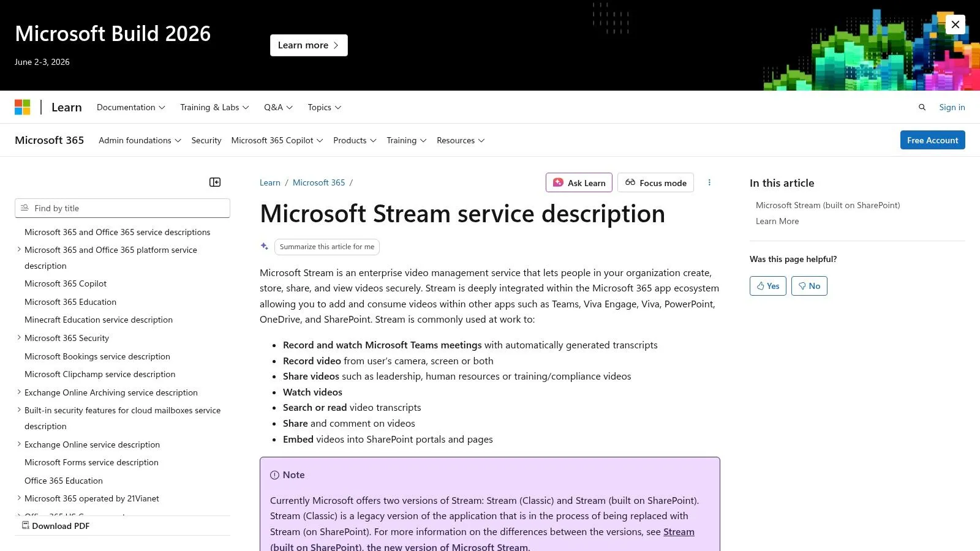Vote Yes for page helpful
The width and height of the screenshot is (980, 551).
pos(767,286)
